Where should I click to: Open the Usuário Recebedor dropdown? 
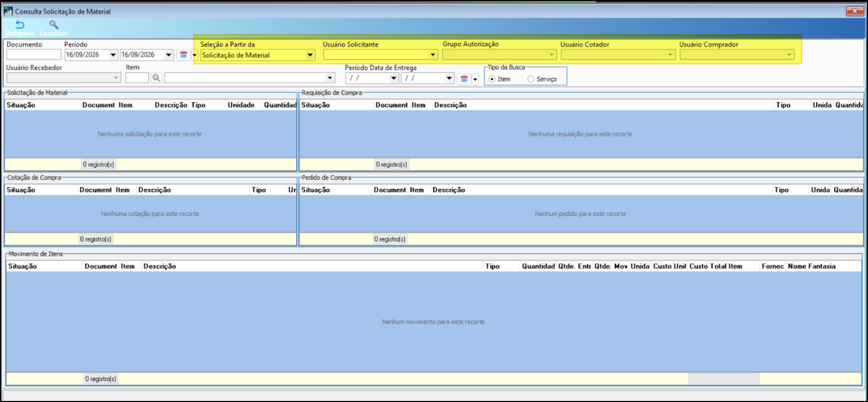(116, 78)
